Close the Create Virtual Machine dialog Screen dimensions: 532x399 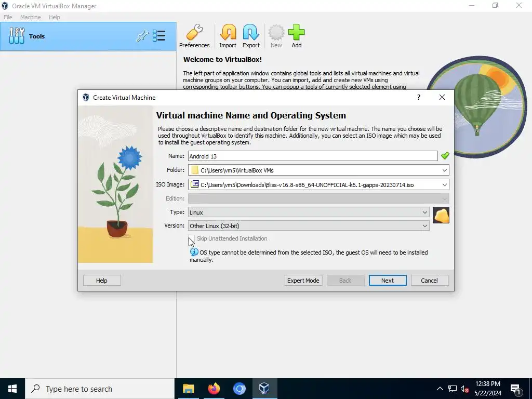point(442,97)
